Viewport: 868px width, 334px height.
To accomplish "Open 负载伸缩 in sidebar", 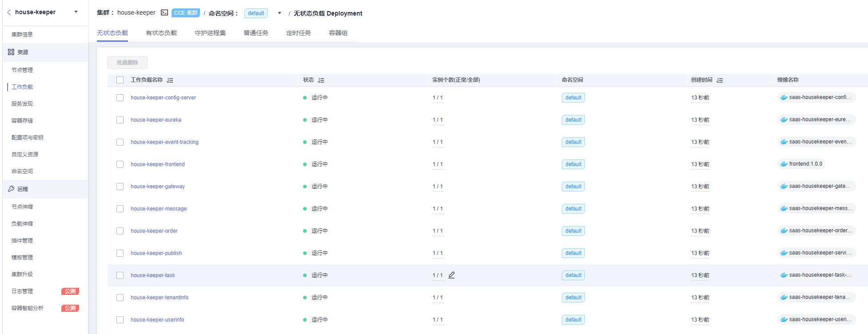I will (22, 224).
